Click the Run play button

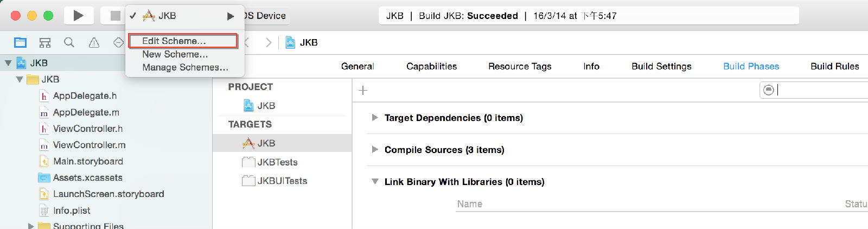click(79, 16)
